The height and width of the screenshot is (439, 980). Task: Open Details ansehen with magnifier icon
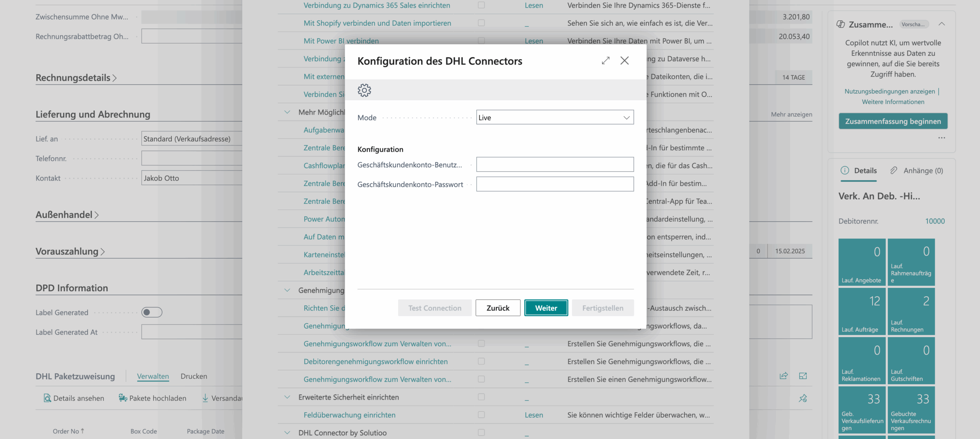tap(47, 398)
